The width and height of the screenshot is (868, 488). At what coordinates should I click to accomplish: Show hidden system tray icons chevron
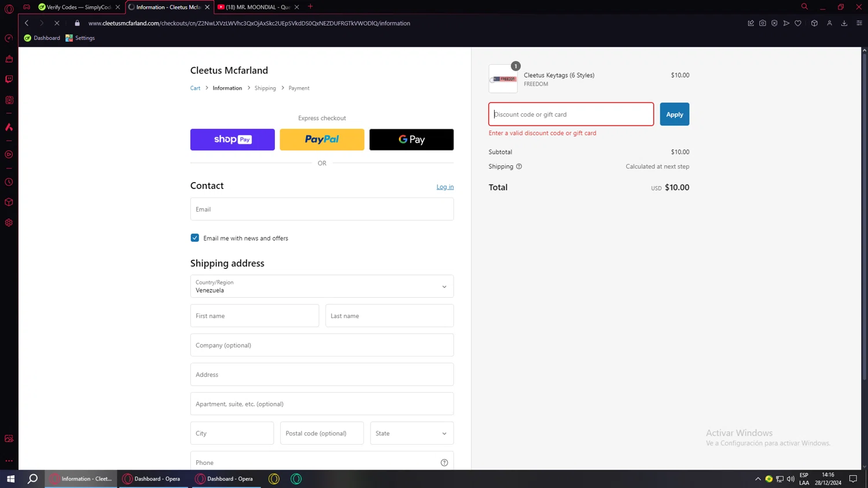pyautogui.click(x=758, y=479)
